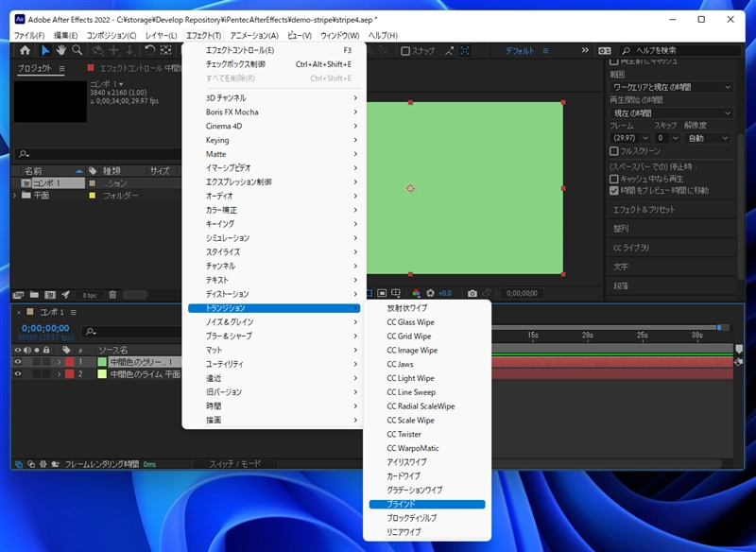Open the 現在の時間 playback start dropdown
Screen dimensions: 756x552
(x=670, y=112)
